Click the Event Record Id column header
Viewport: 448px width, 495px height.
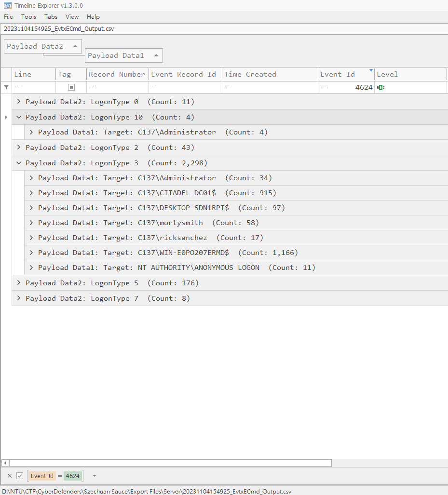pos(186,74)
